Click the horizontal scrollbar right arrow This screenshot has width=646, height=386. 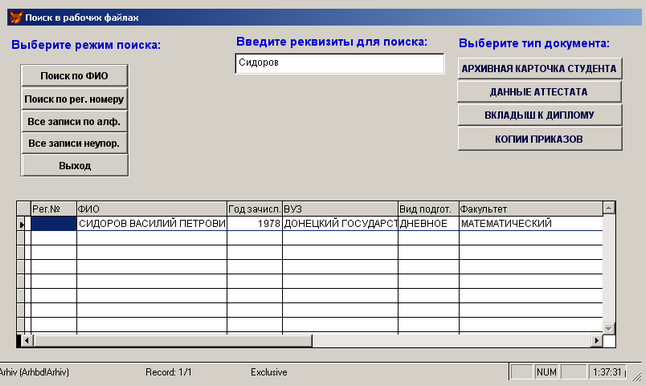(x=596, y=341)
